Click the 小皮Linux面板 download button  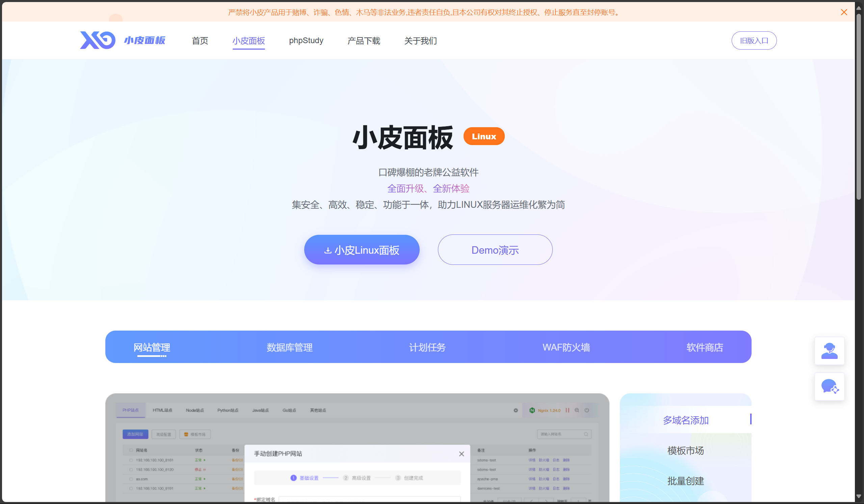click(361, 250)
